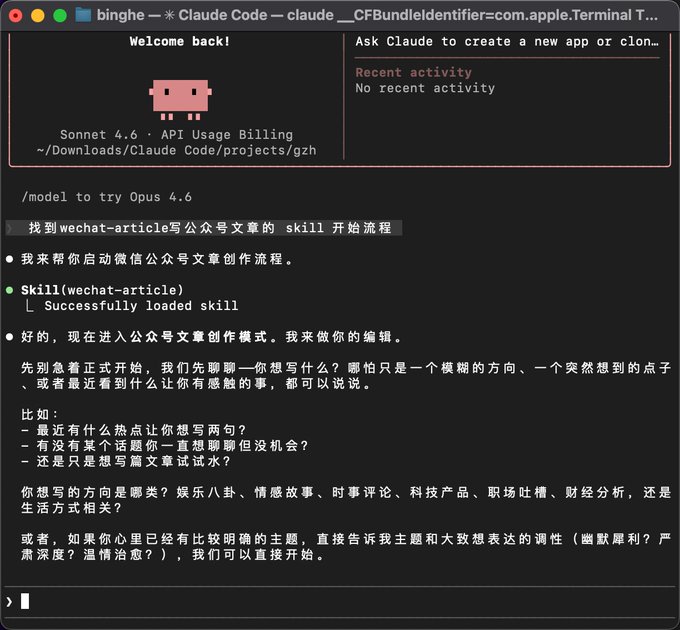The image size is (680, 630).
Task: Click the command input field cursor
Action: (25, 601)
